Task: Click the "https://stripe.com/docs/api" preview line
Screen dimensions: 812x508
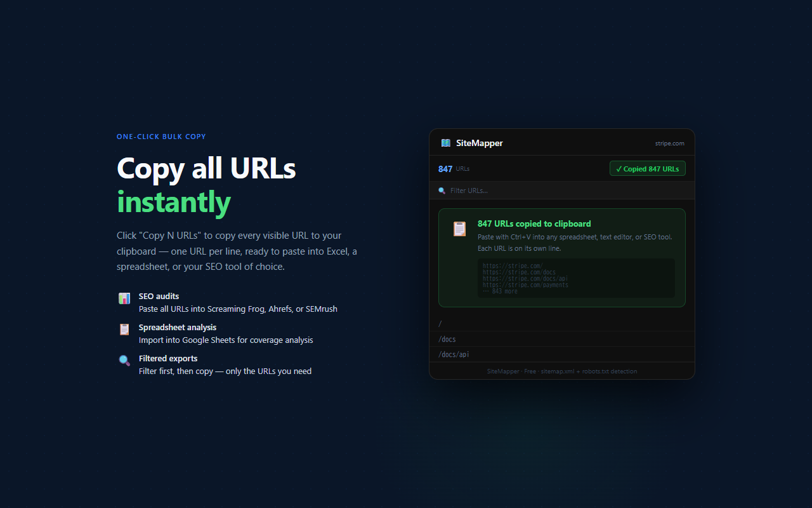Action: coord(525,279)
